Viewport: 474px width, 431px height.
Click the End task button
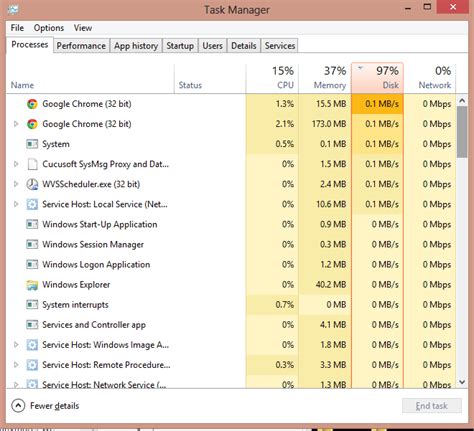coord(432,406)
